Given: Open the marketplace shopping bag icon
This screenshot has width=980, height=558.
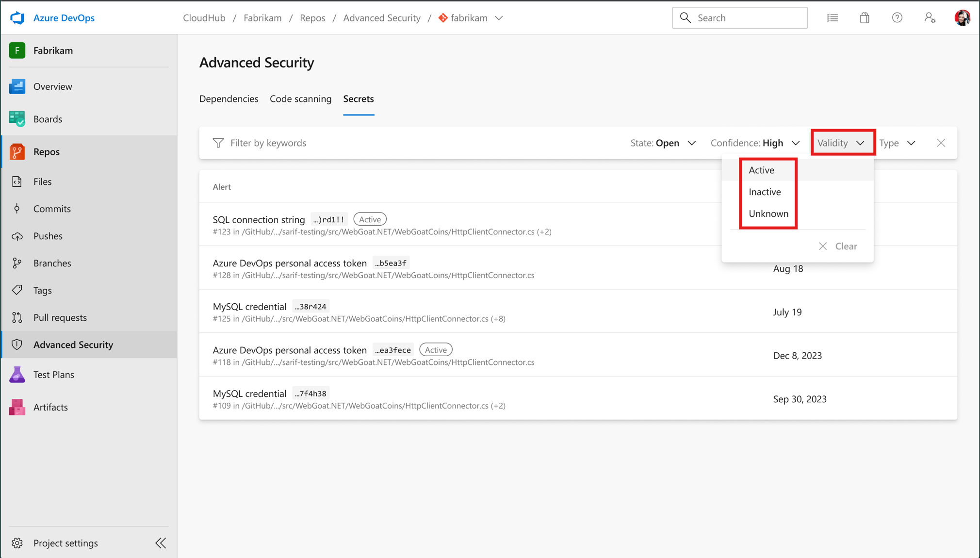Looking at the screenshot, I should click(x=865, y=18).
